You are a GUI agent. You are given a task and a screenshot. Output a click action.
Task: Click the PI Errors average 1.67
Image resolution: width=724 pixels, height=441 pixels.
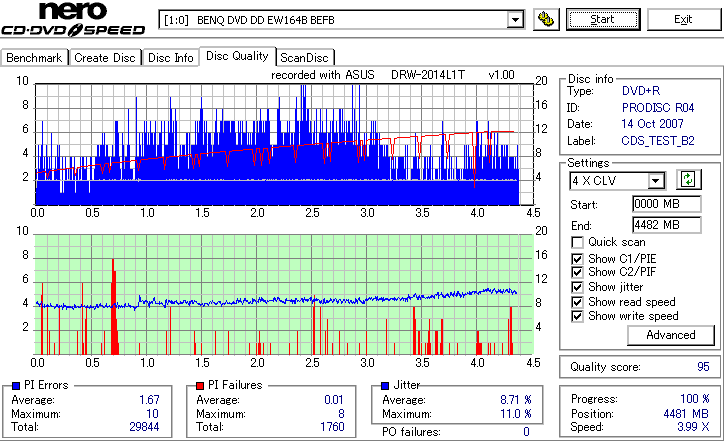(149, 400)
